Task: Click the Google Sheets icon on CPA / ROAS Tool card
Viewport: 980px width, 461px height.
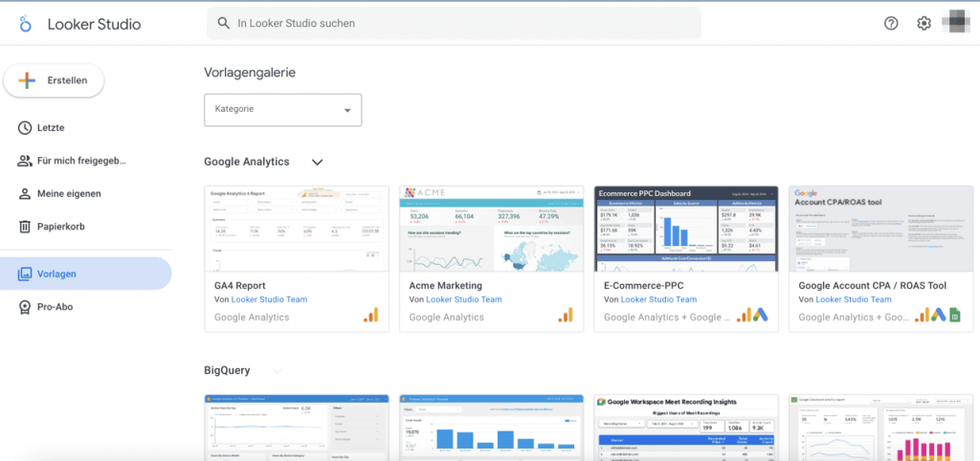Action: [x=955, y=315]
